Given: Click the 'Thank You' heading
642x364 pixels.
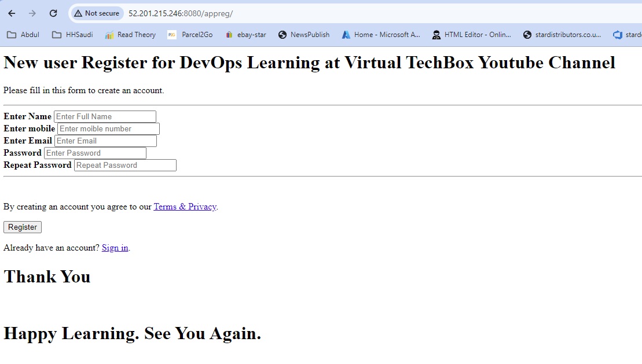Looking at the screenshot, I should (x=47, y=277).
